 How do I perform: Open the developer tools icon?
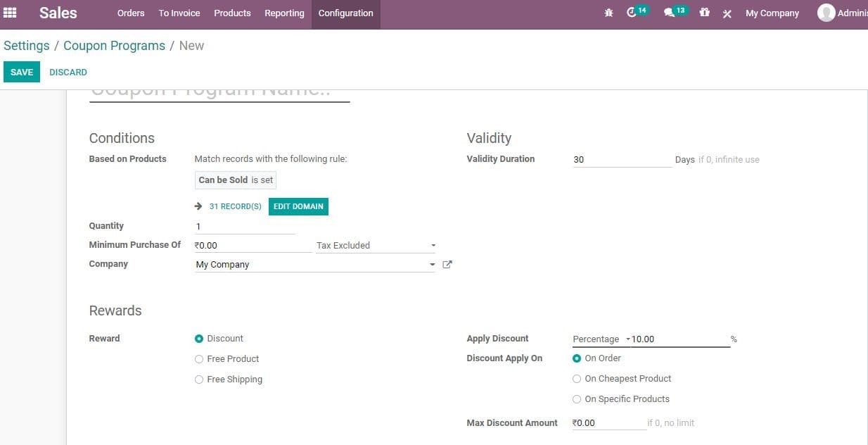pos(727,13)
